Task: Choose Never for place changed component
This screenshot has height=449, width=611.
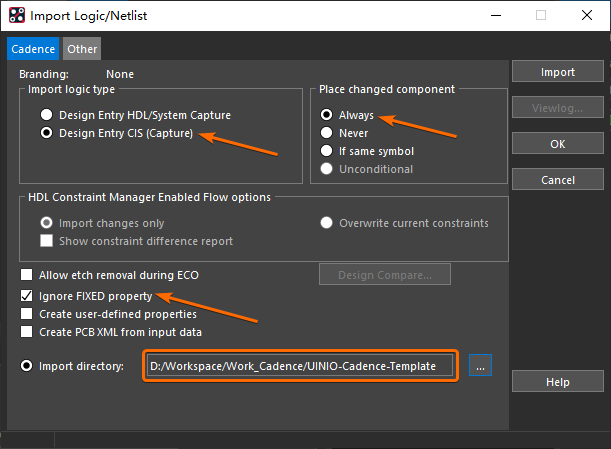Action: click(327, 133)
